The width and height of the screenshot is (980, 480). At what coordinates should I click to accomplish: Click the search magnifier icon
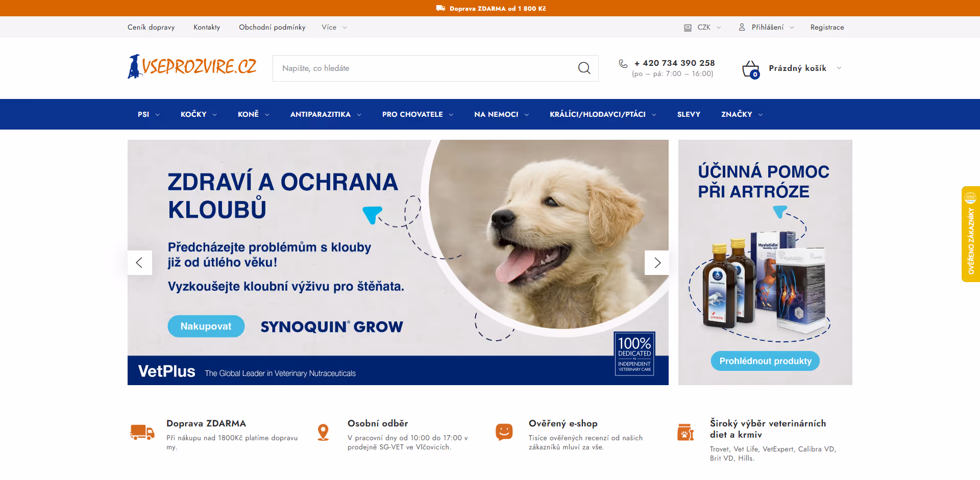coord(584,68)
